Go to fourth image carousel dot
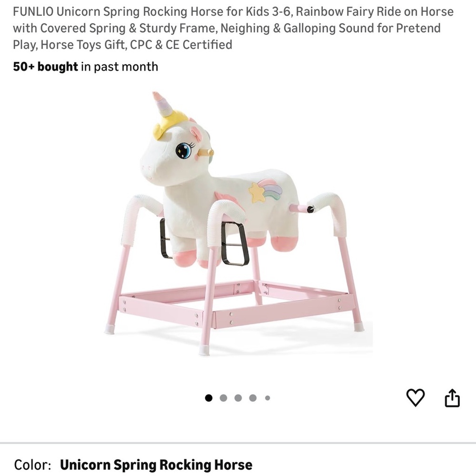This screenshot has height=476, width=476. tap(253, 397)
